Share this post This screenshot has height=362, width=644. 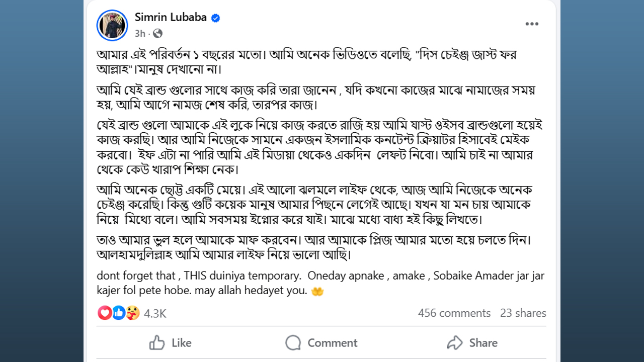[x=472, y=343]
